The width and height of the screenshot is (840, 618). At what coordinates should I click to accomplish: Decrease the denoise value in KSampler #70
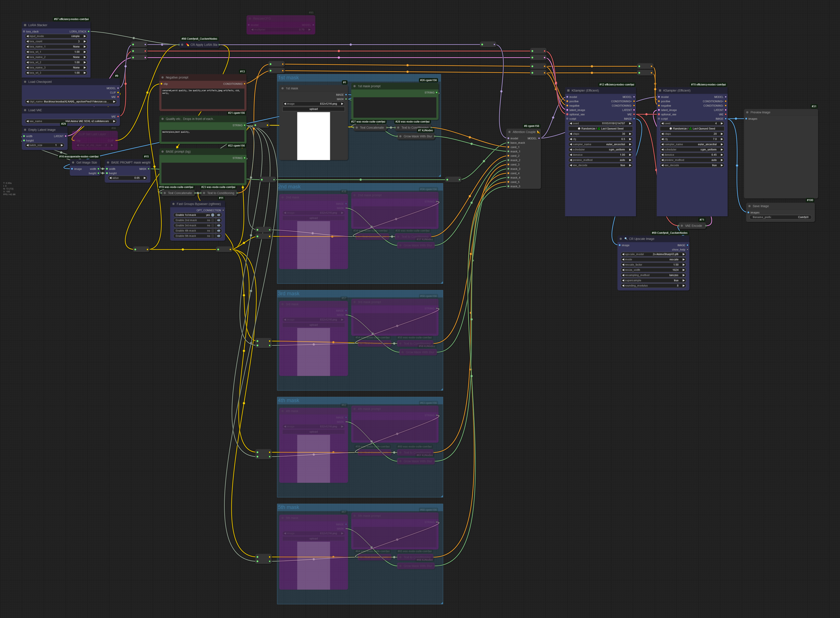tap(662, 155)
